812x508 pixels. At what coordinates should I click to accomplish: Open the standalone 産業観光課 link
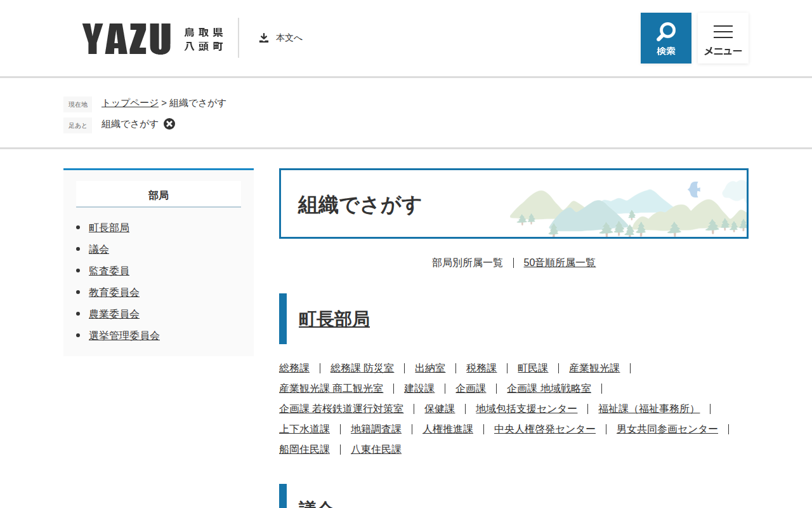(594, 368)
